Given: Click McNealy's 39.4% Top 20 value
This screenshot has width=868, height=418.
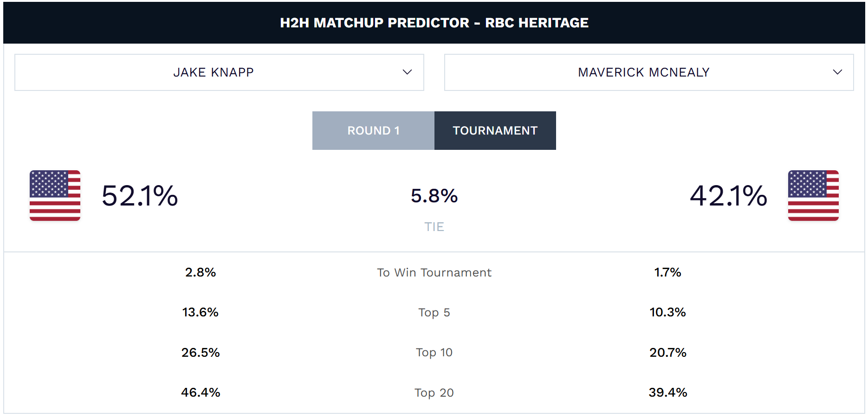Looking at the screenshot, I should [667, 392].
